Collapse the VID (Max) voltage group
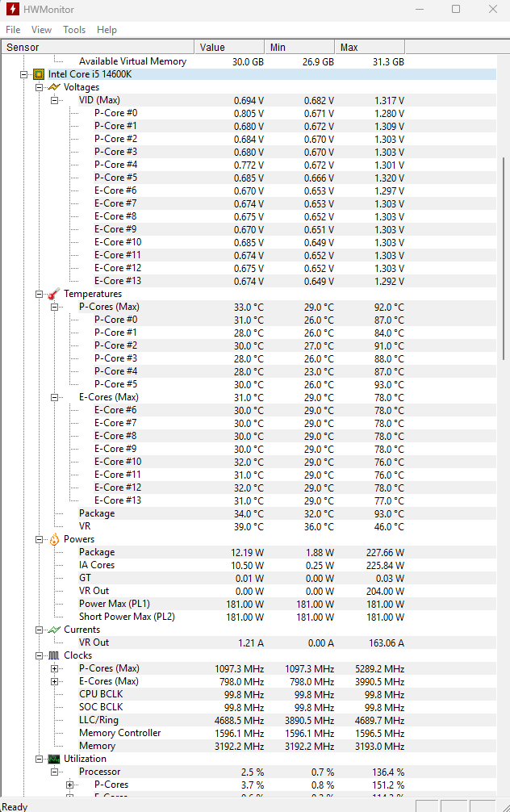This screenshot has width=510, height=812. 54,100
